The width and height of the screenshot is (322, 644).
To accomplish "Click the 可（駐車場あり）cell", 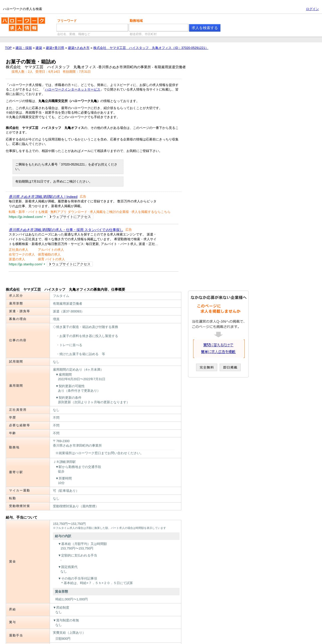I will pos(115,491).
